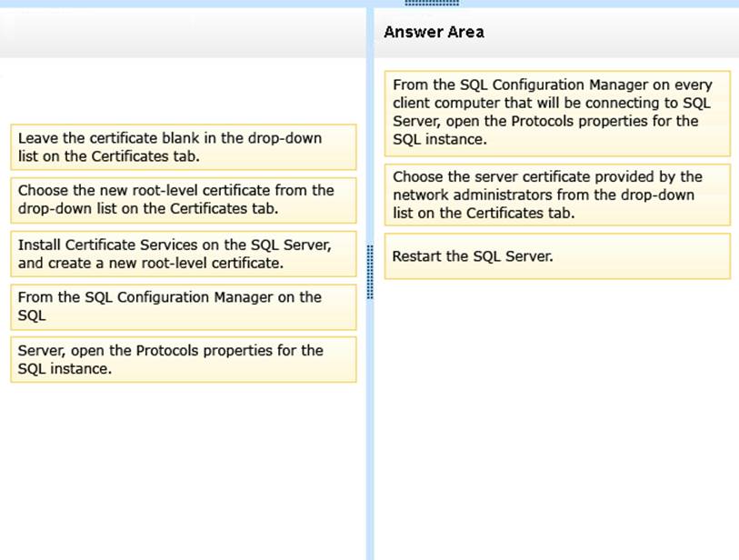Select 'Install Certificate Services on the SQL Server' step
The width and height of the screenshot is (739, 560).
click(x=183, y=254)
